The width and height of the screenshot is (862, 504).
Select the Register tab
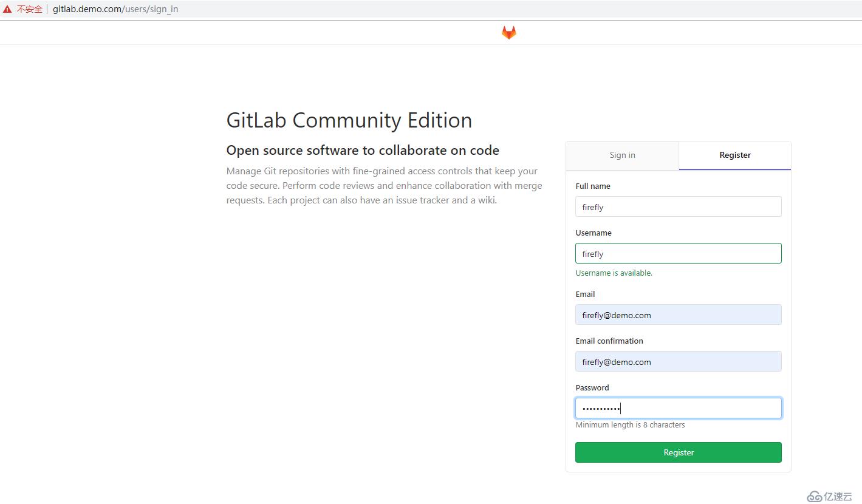(735, 155)
